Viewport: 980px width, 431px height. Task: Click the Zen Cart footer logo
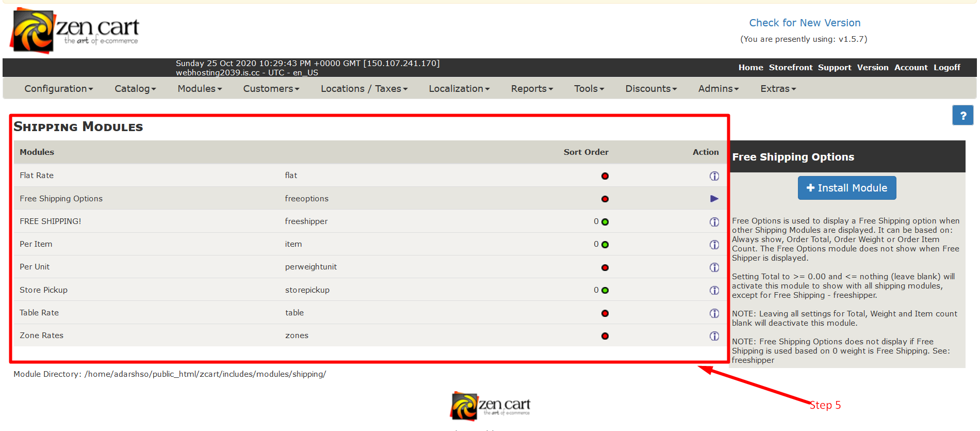(x=490, y=406)
